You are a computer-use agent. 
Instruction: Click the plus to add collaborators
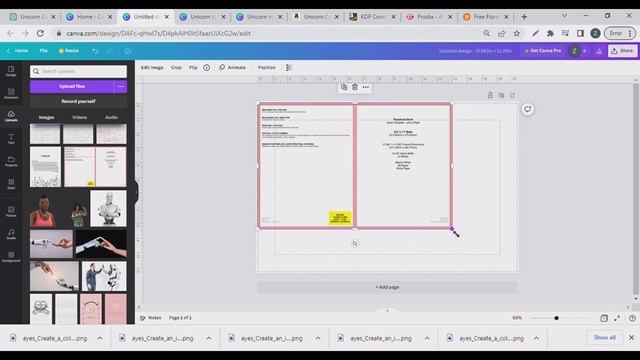(x=584, y=51)
